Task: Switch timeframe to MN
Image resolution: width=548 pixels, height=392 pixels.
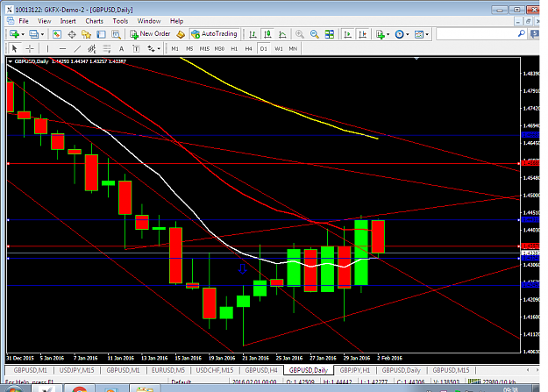Action: (x=293, y=48)
